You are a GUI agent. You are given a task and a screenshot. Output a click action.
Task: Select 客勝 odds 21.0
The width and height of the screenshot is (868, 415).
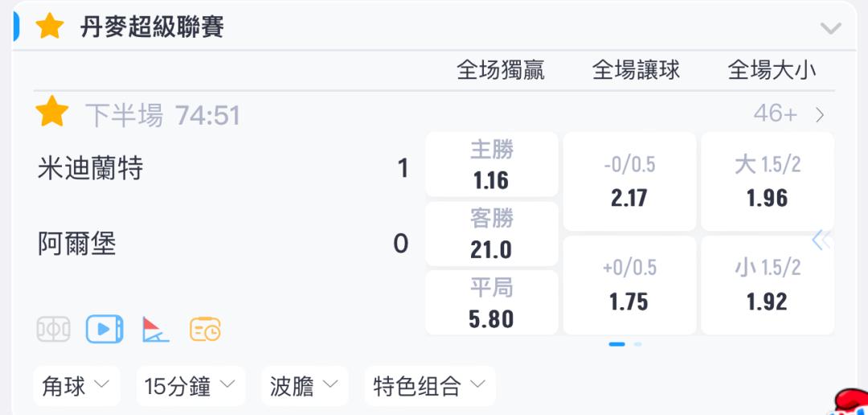pos(492,234)
